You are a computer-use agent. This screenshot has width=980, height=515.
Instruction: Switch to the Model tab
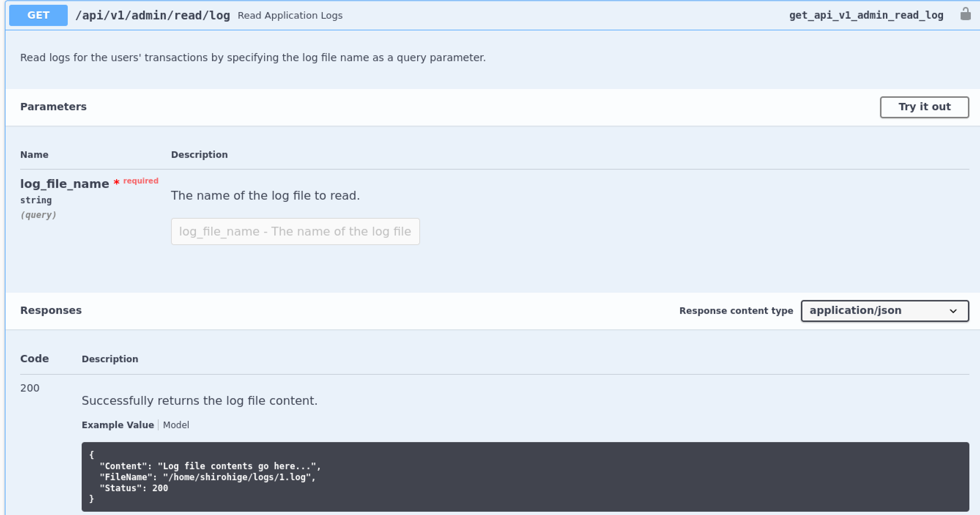click(x=176, y=425)
